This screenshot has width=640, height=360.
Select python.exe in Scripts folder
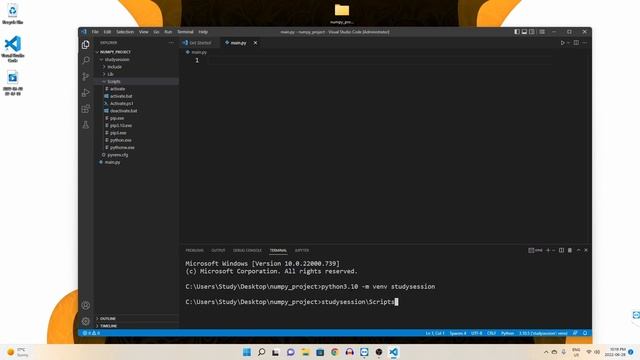[x=137, y=140]
